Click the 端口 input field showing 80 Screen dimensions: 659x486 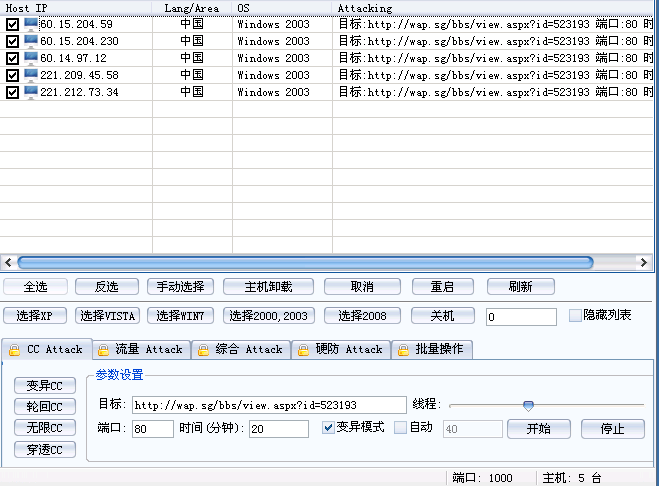click(153, 429)
